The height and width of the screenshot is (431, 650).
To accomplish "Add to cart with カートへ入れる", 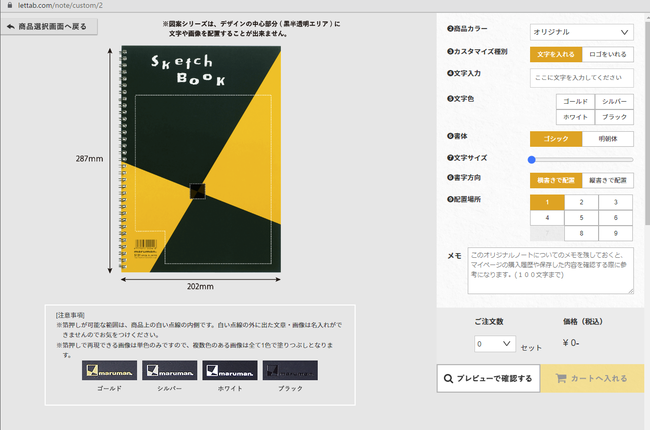I will pyautogui.click(x=592, y=379).
